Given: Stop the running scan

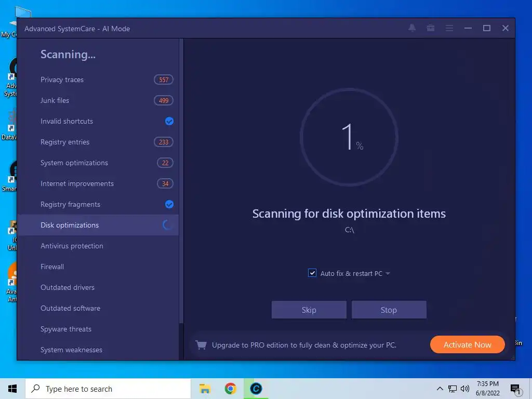Looking at the screenshot, I should [x=389, y=310].
